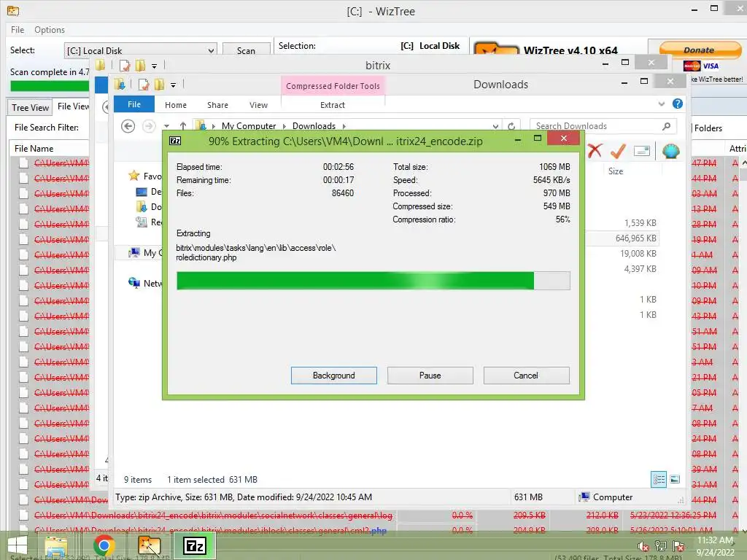
Task: Click the orange checkmark icon in WizTree toolbar
Action: pos(618,151)
